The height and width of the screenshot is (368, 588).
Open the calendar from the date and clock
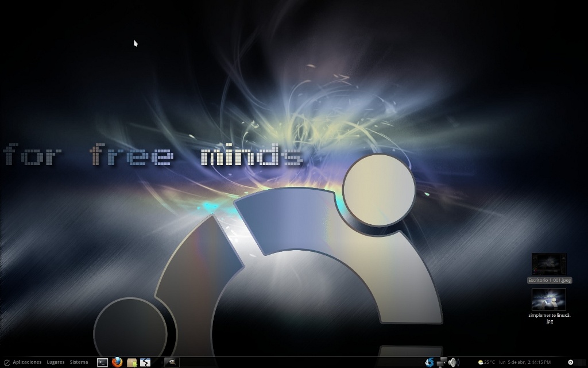point(525,362)
